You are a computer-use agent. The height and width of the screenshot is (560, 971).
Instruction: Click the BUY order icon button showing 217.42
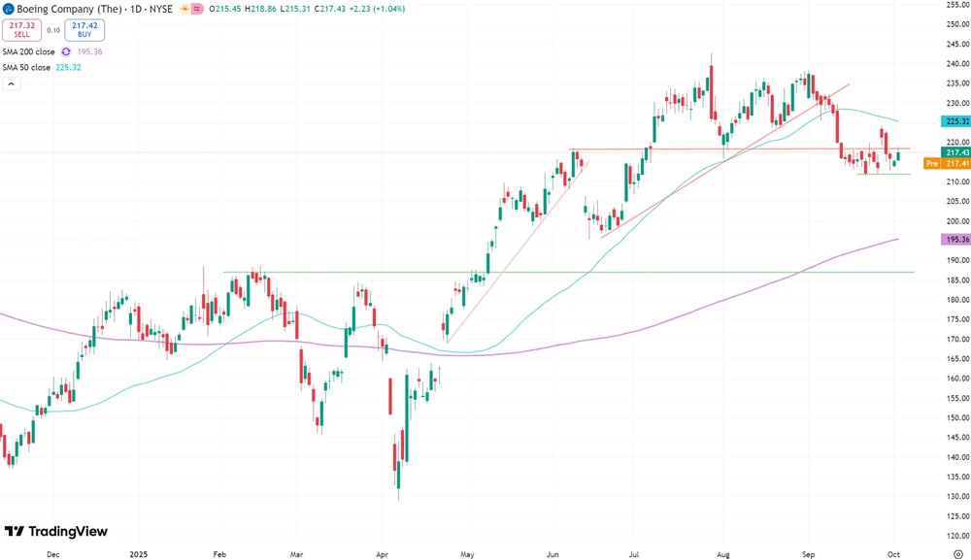click(84, 29)
